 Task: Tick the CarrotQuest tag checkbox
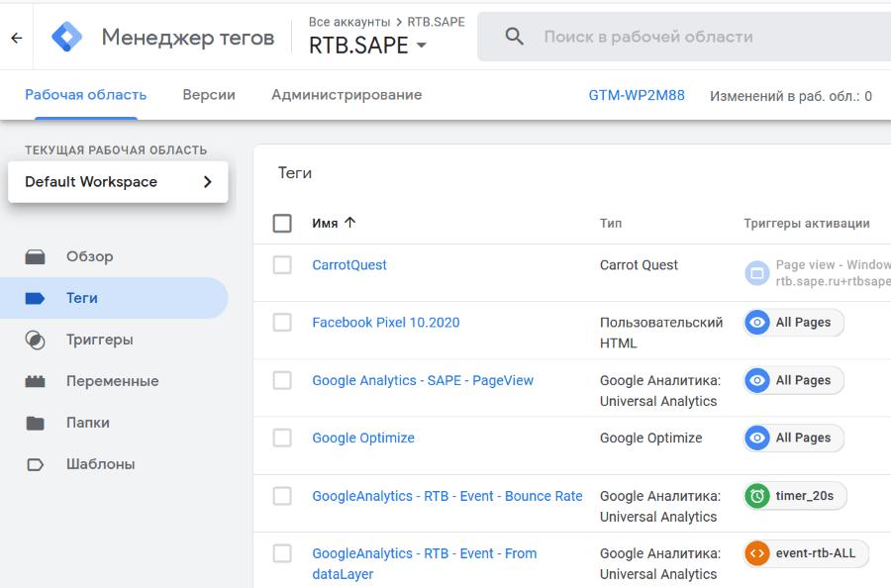(282, 265)
